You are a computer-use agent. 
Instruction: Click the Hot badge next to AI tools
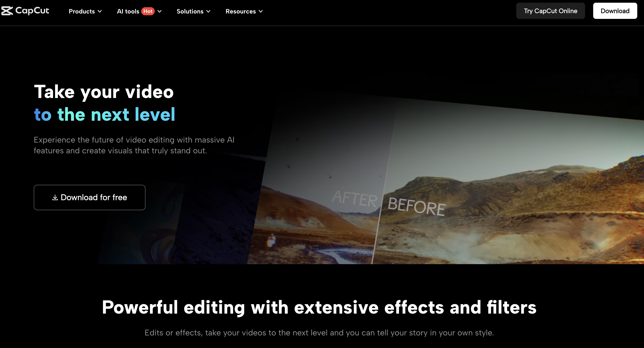click(148, 11)
